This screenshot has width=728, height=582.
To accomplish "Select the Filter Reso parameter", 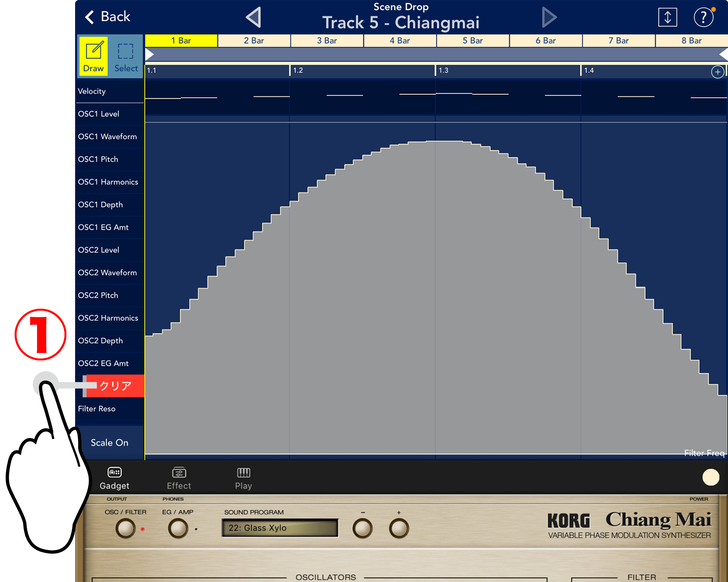I will (x=110, y=409).
